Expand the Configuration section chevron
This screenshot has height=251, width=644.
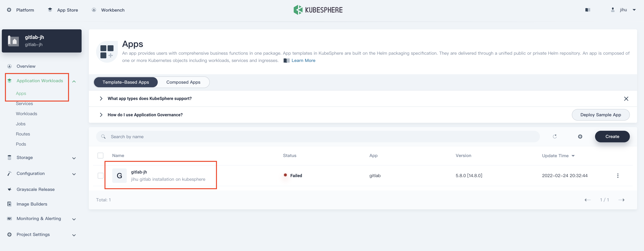(74, 174)
